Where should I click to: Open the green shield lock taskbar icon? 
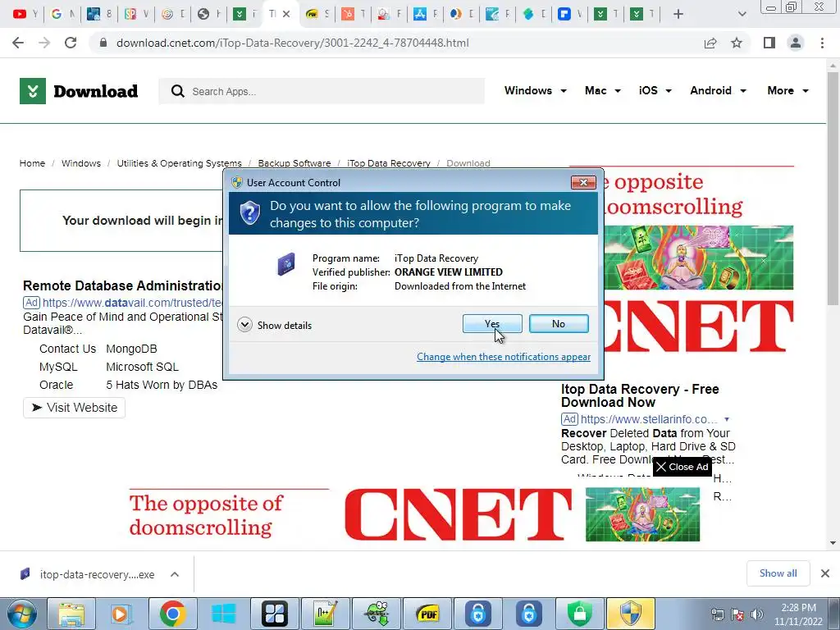pyautogui.click(x=580, y=614)
